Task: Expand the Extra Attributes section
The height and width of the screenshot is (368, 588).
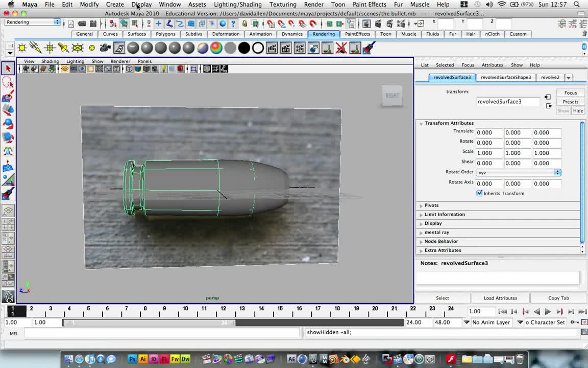Action: tap(421, 251)
